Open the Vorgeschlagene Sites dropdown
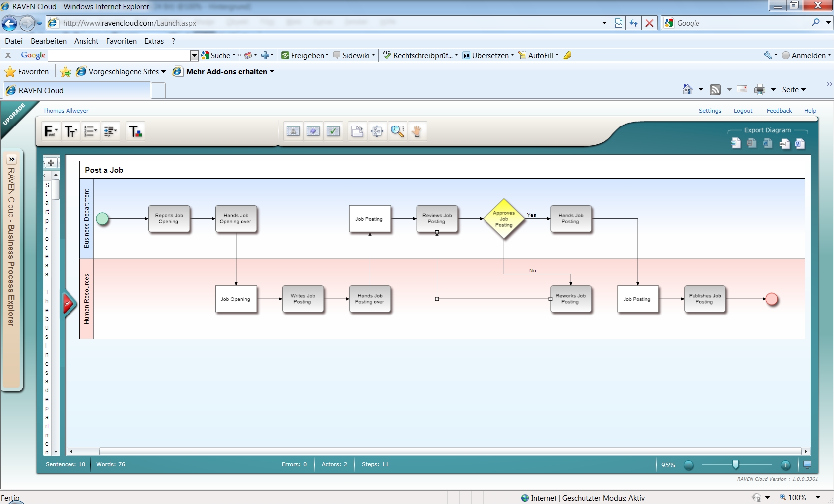 tap(163, 72)
